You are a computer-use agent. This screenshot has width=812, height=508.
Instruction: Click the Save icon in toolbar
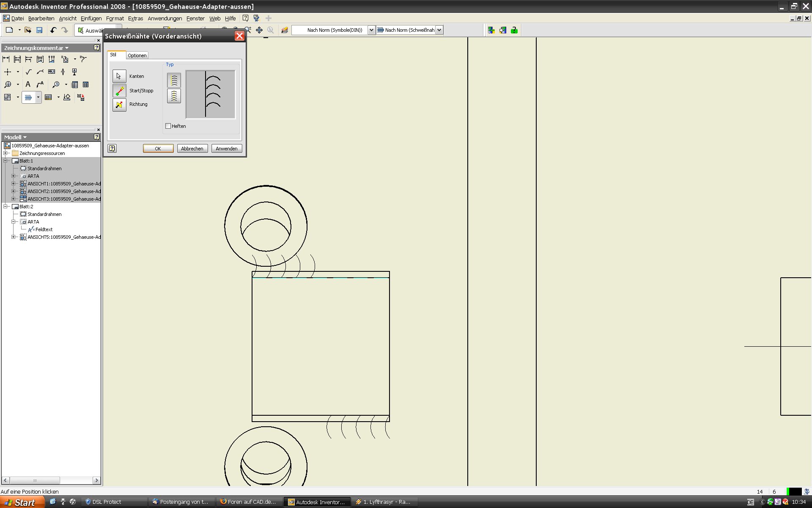[x=39, y=30]
